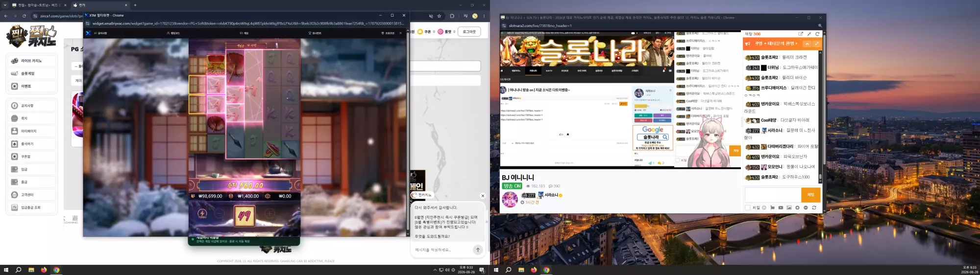Click the BJ 여니니니 avatar thumbnail
Viewport: 980px width, 275px height.
[510, 199]
